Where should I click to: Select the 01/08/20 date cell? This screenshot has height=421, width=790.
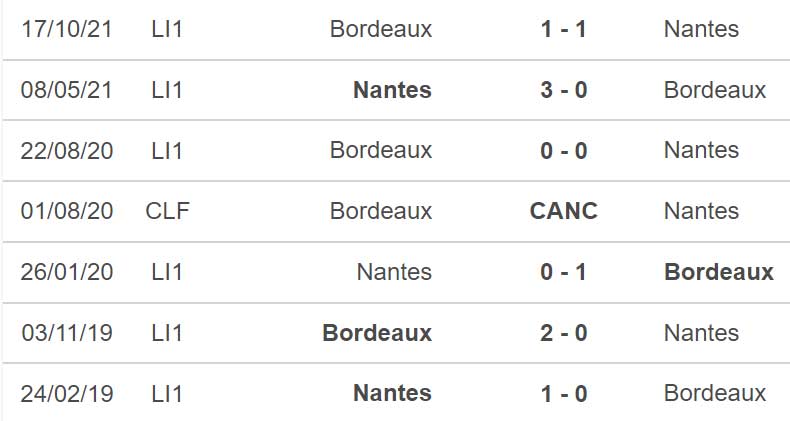pyautogui.click(x=67, y=211)
